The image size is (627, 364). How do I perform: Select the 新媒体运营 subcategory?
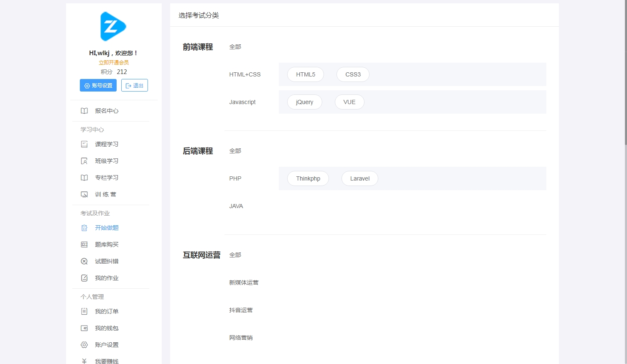point(244,283)
